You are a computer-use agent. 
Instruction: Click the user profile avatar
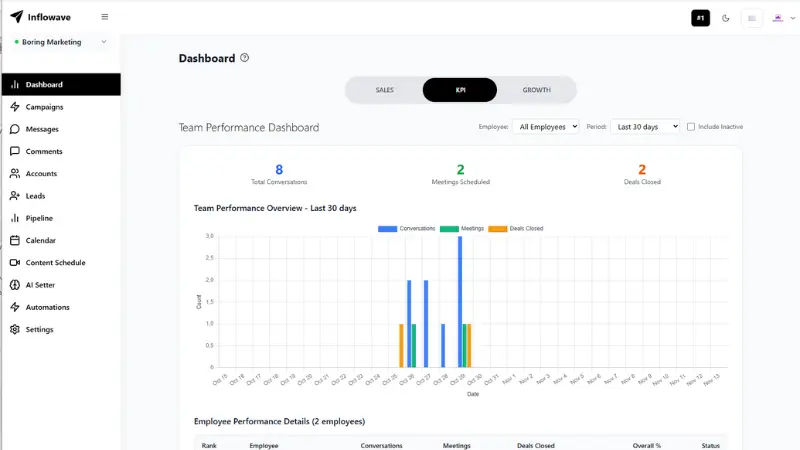(x=778, y=18)
